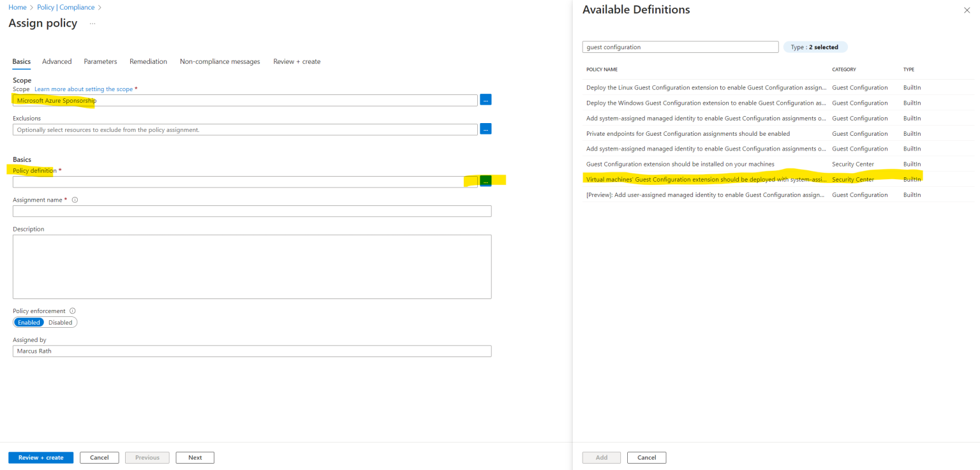Disable Policy enforcement
Viewport: 980px width, 470px height.
tap(61, 322)
